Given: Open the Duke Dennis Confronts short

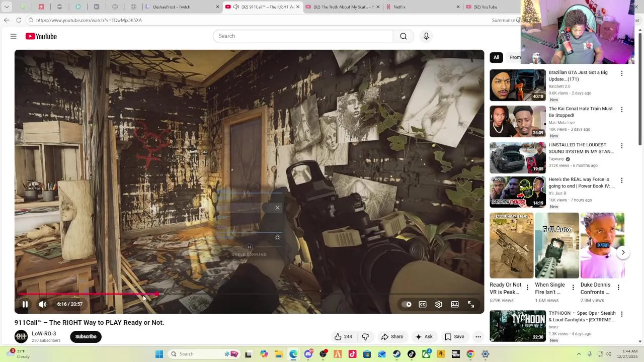Looking at the screenshot, I should click(x=602, y=245).
